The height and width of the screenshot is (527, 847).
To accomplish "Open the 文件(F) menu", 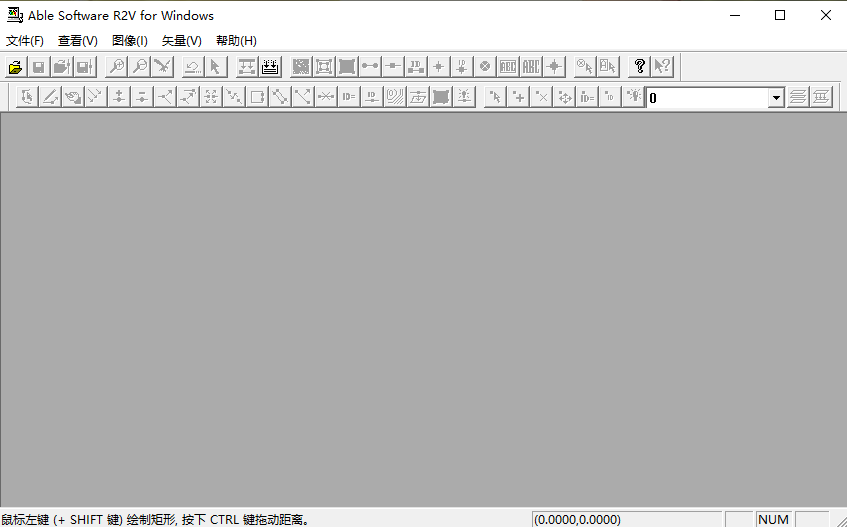I will pos(25,40).
